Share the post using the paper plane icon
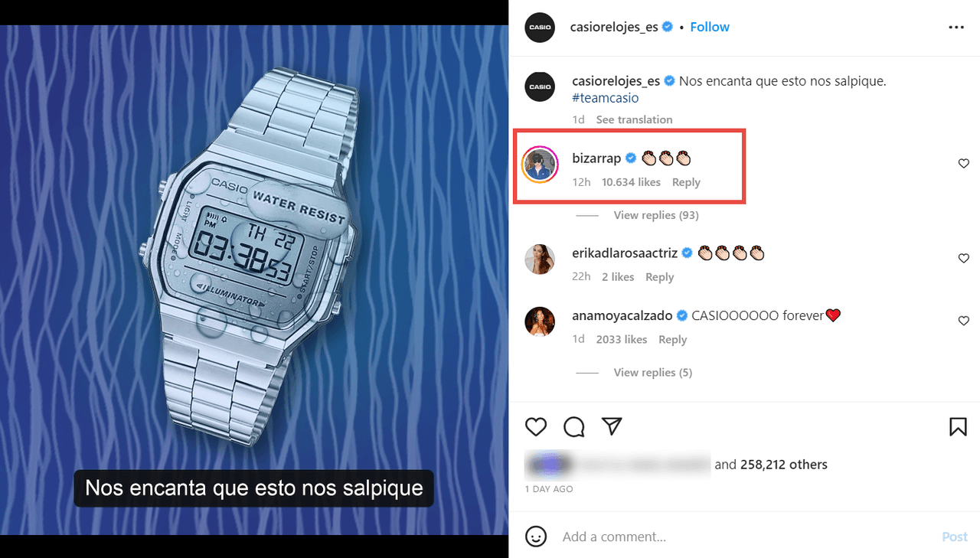This screenshot has width=980, height=558. pos(612,426)
